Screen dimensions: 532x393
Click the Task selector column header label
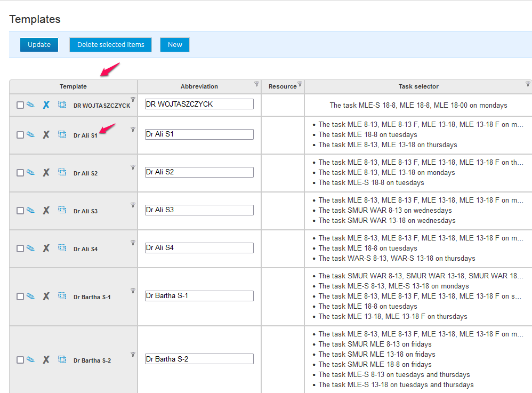(x=418, y=86)
